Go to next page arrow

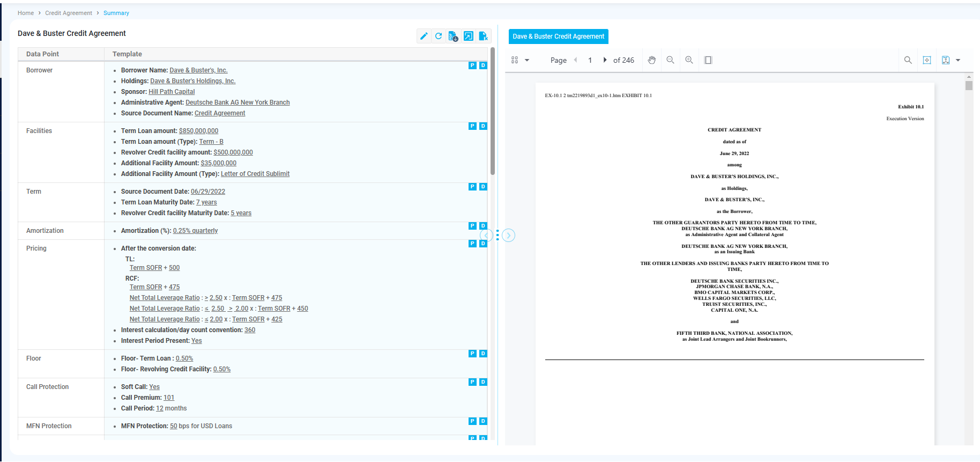[605, 60]
